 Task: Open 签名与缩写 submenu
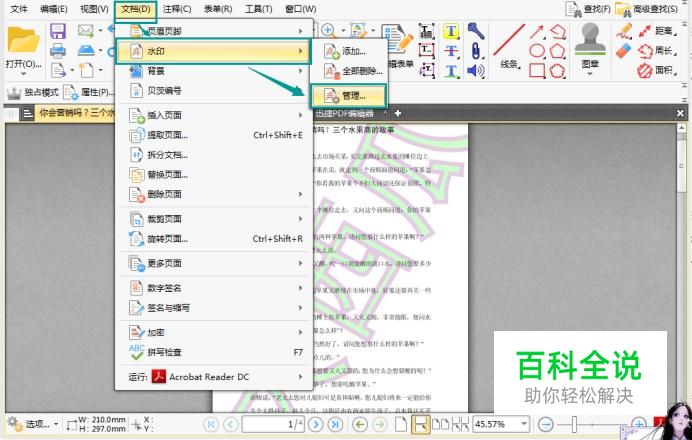(214, 308)
